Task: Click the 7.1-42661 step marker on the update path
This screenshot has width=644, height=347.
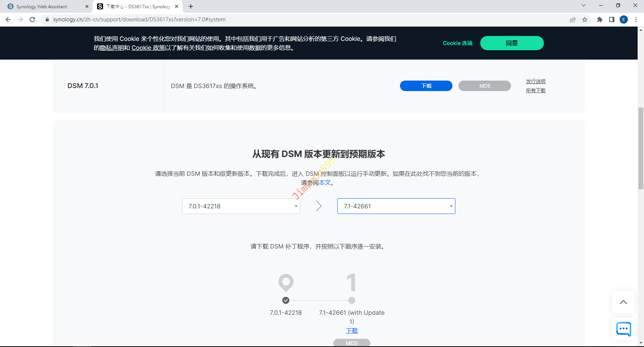Action: point(352,300)
